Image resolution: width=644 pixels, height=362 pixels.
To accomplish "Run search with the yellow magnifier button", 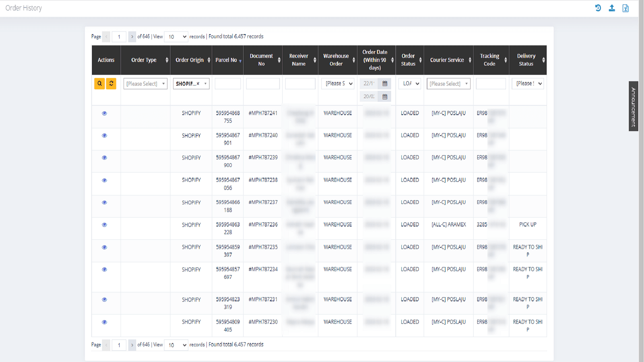I will point(99,83).
